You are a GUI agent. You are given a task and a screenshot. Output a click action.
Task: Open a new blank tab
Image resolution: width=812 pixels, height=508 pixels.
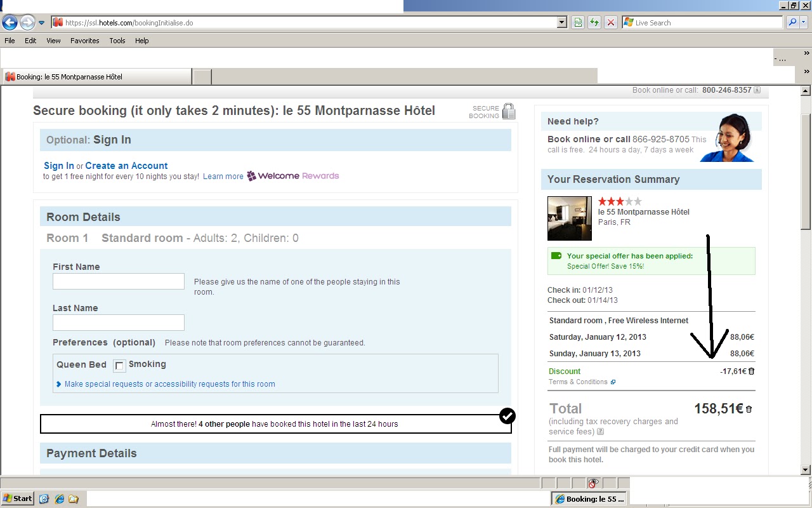[202, 77]
